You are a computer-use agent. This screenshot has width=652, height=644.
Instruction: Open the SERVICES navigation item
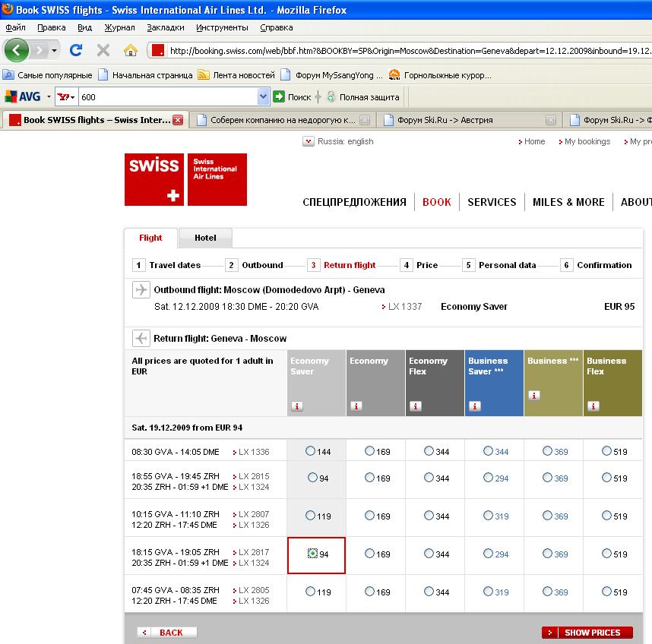point(492,202)
